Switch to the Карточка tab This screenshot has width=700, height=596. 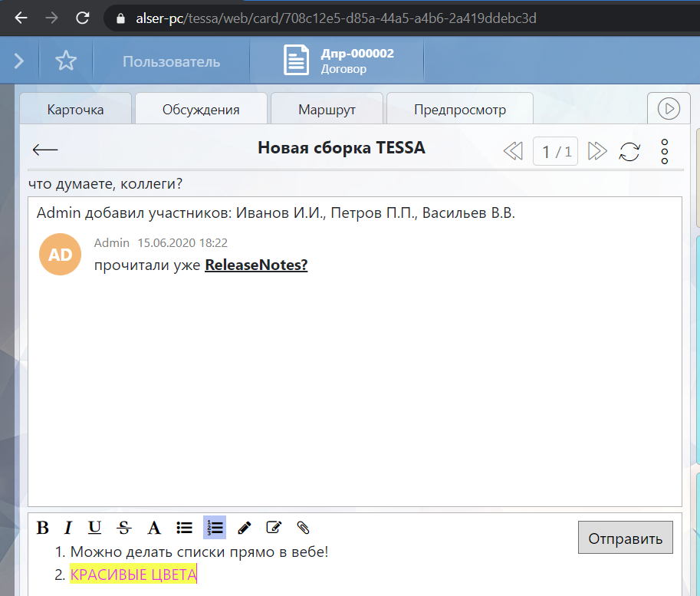[75, 109]
